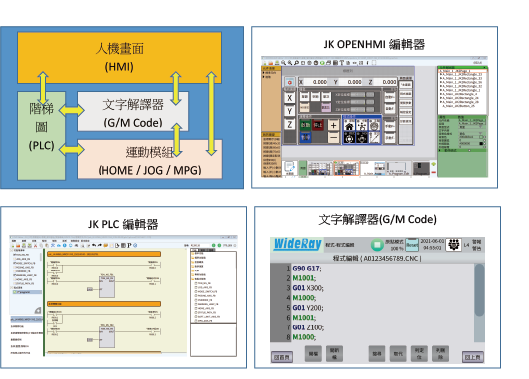Click the 運動模組 (HOME / JOG / MPG) block

(150, 159)
